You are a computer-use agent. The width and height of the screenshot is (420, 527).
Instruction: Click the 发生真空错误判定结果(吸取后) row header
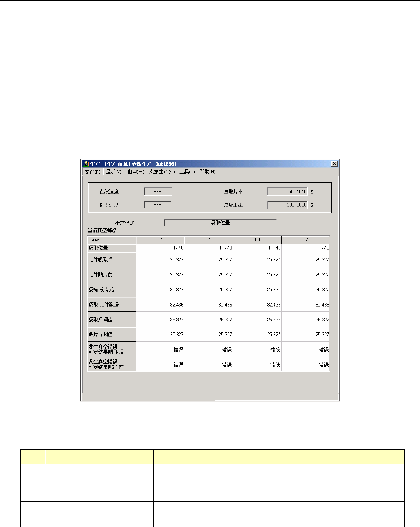click(112, 349)
